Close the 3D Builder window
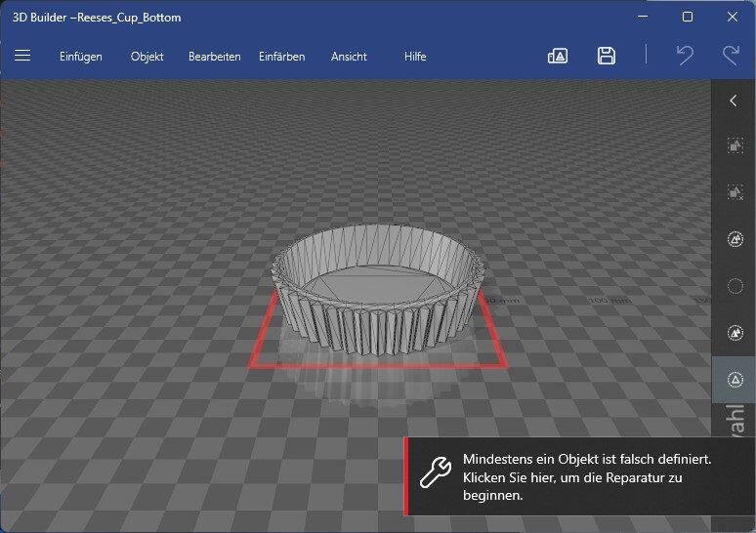This screenshot has width=756, height=533. click(732, 17)
